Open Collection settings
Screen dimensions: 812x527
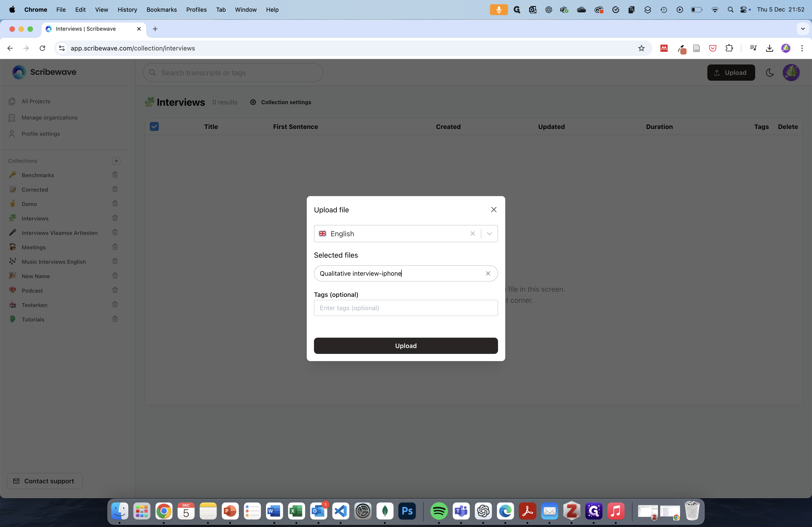(x=280, y=102)
